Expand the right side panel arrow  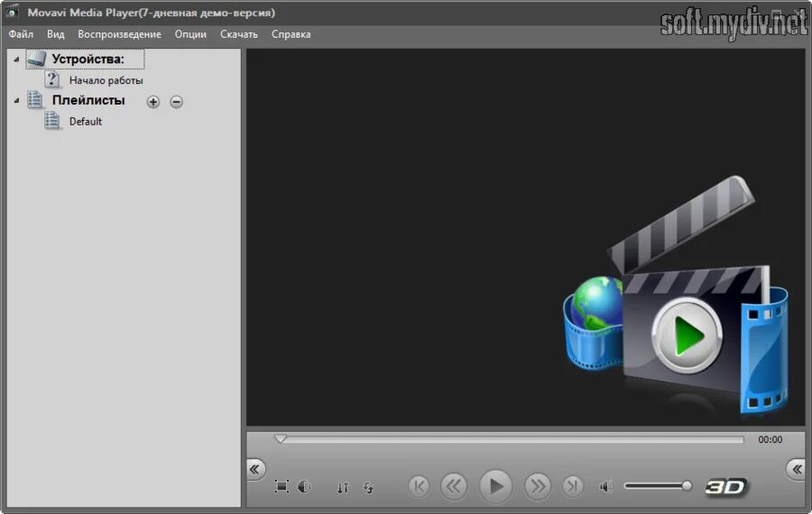797,469
